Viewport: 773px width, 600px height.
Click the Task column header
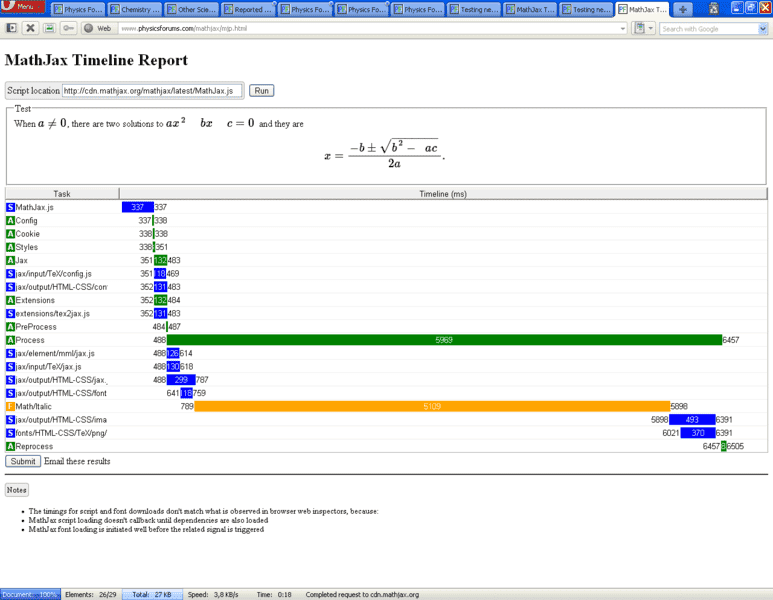62,194
